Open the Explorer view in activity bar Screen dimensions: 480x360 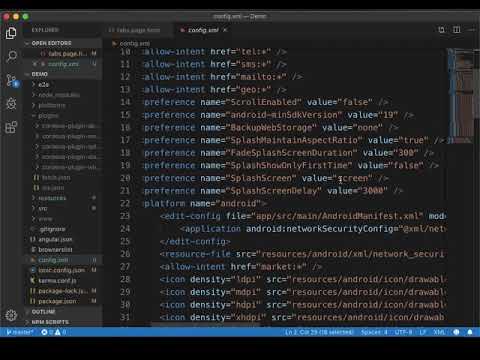(11, 33)
